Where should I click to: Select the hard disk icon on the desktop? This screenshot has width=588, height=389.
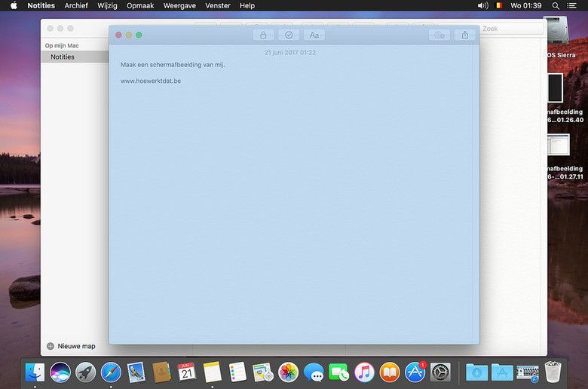click(559, 32)
